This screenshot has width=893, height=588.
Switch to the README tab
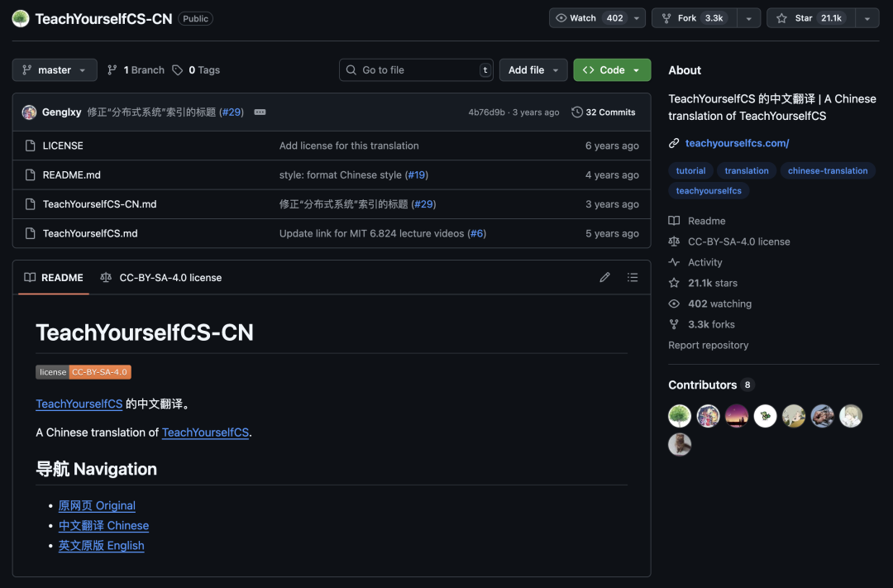(x=54, y=278)
